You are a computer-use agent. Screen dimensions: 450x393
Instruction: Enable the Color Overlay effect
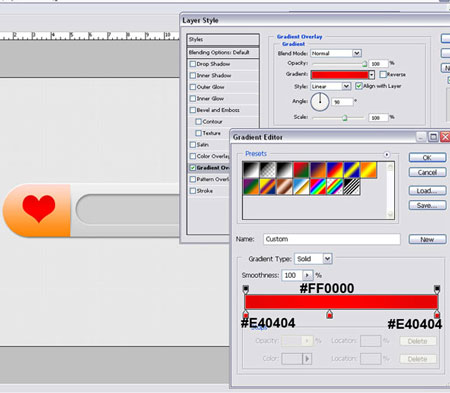[193, 156]
